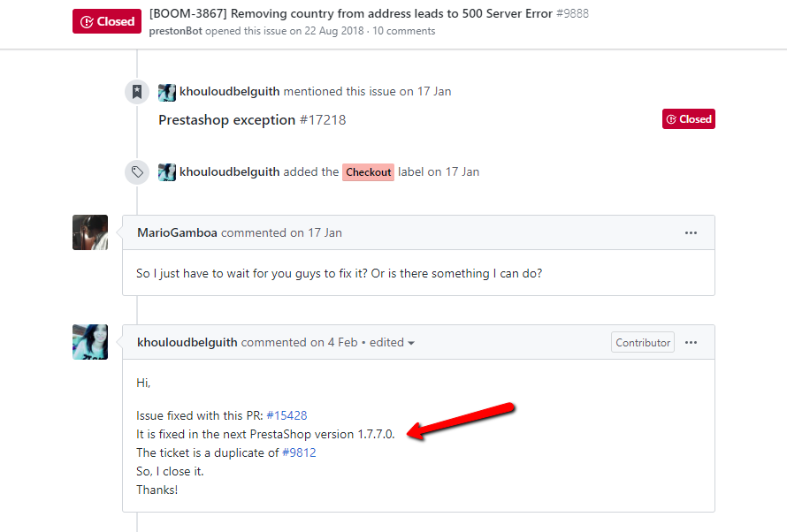The width and height of the screenshot is (787, 532).
Task: Click the bookmark cross-reference timeline icon
Action: (x=137, y=92)
